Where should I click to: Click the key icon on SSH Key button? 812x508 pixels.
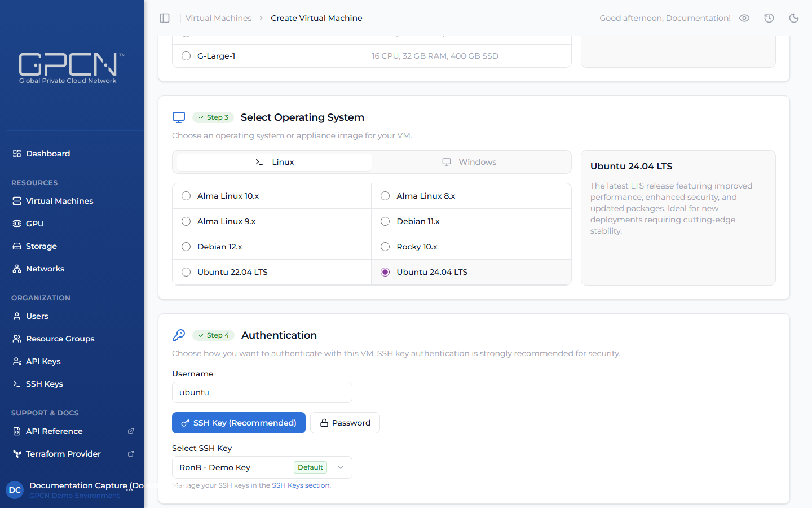tap(186, 423)
